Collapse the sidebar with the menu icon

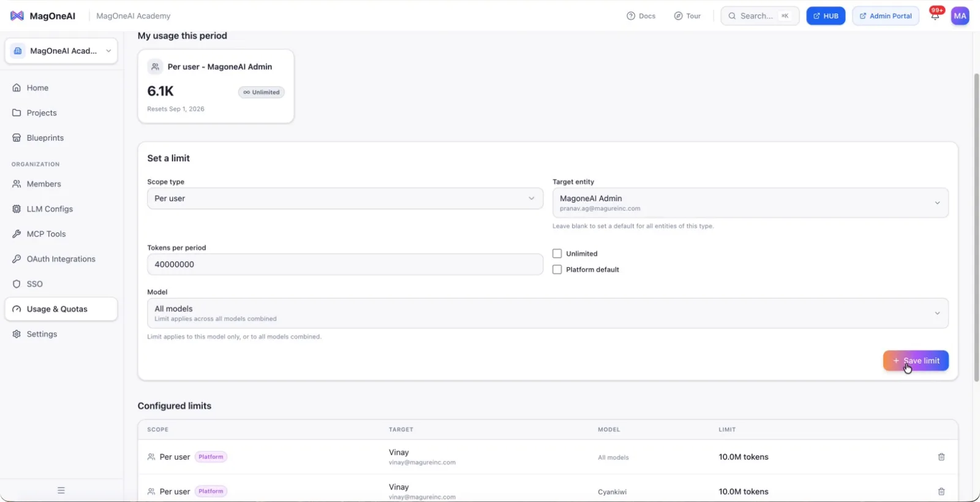tap(61, 490)
